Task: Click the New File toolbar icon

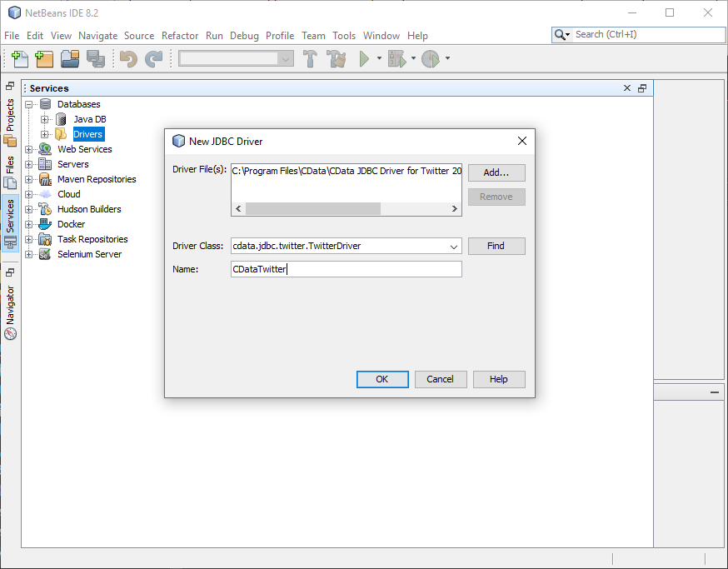Action: (20, 59)
